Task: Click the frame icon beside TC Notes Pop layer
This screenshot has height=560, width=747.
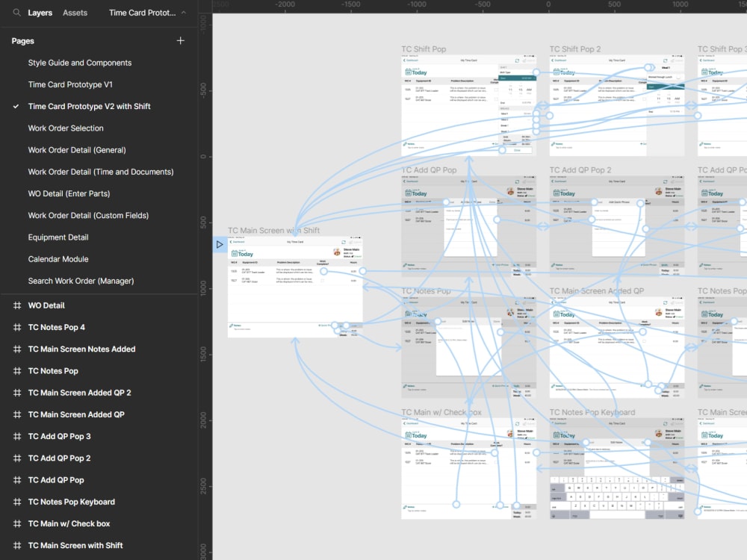Action: click(x=17, y=371)
